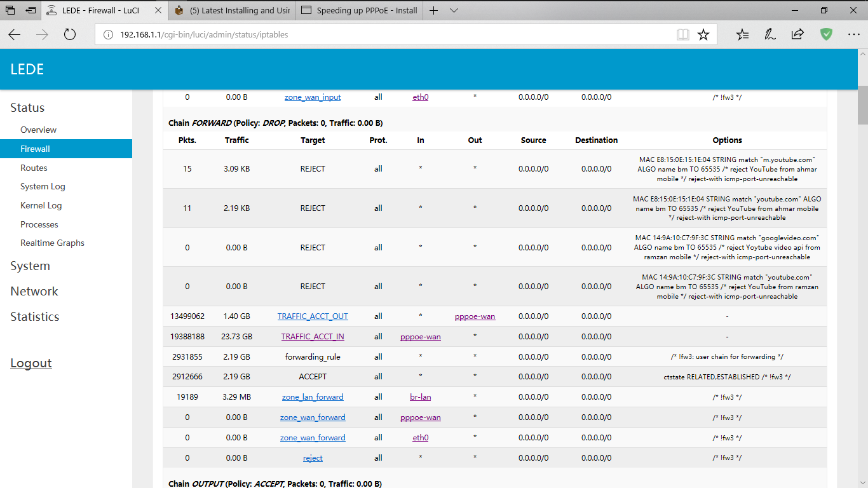Click the browser Back arrow

(15, 34)
